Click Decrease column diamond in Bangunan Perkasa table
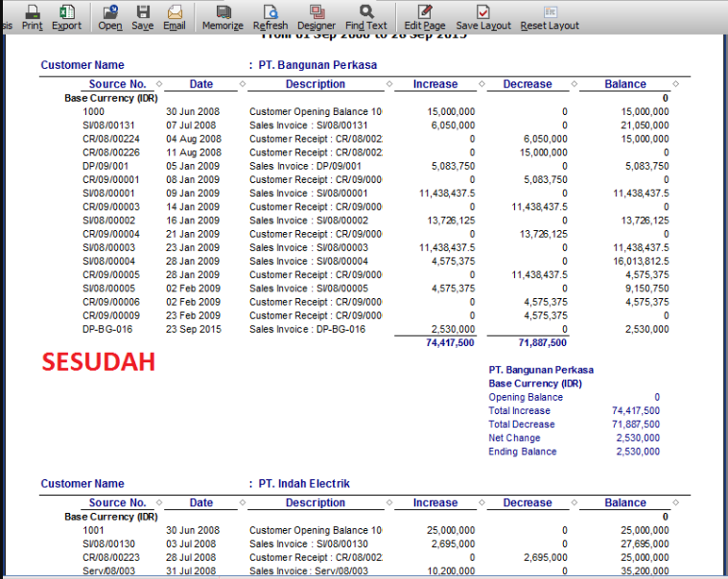Screen dimensions: 728x579 575,84
